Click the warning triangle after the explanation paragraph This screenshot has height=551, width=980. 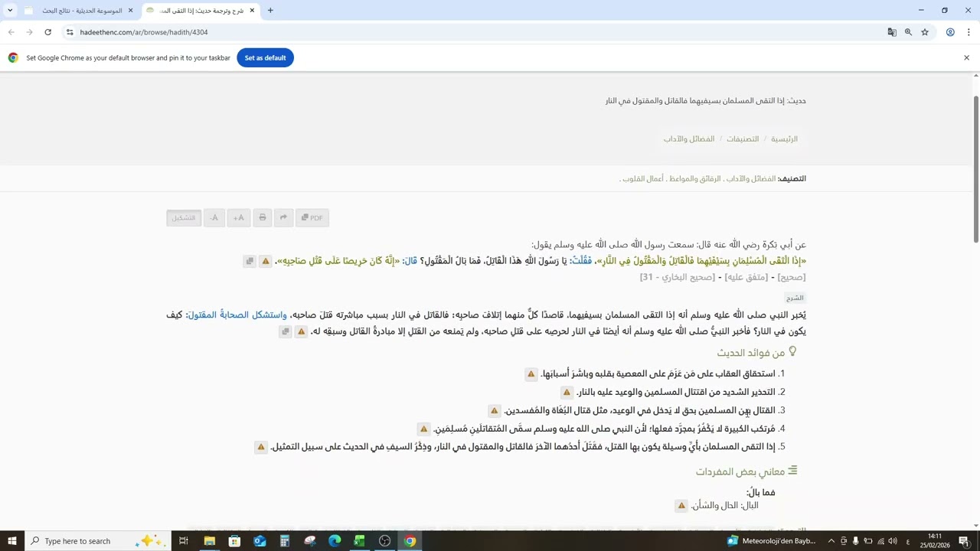pyautogui.click(x=302, y=332)
